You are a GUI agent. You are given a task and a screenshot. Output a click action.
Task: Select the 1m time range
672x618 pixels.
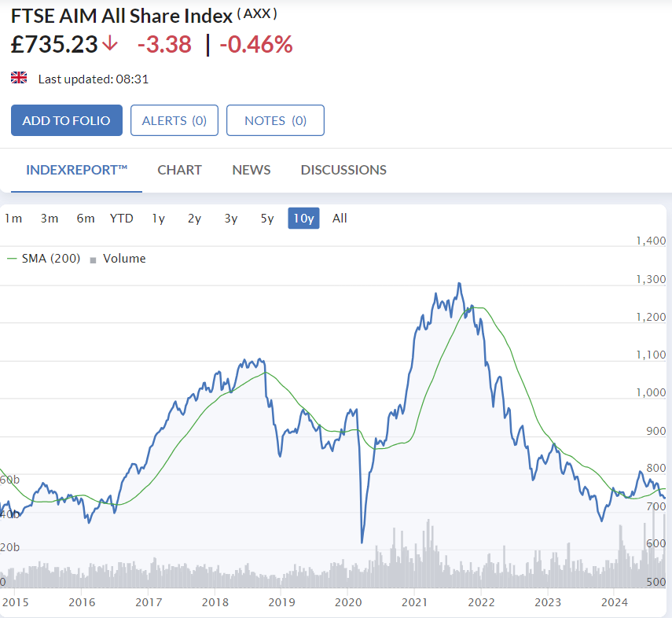click(13, 219)
